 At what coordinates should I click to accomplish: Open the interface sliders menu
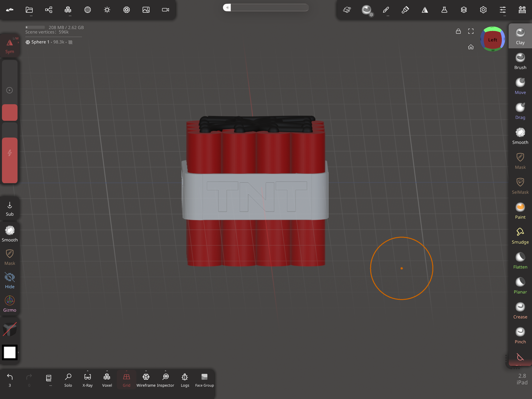[502, 10]
